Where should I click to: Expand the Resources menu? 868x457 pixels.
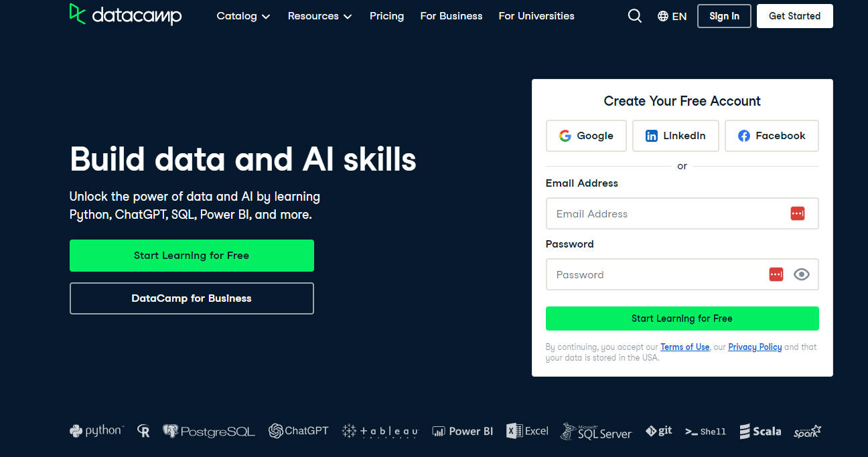[319, 15]
